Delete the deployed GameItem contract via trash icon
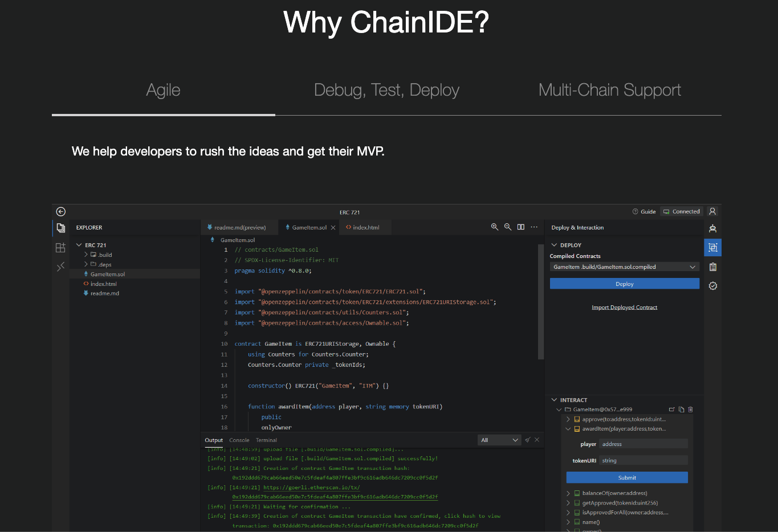The height and width of the screenshot is (532, 778). point(691,410)
